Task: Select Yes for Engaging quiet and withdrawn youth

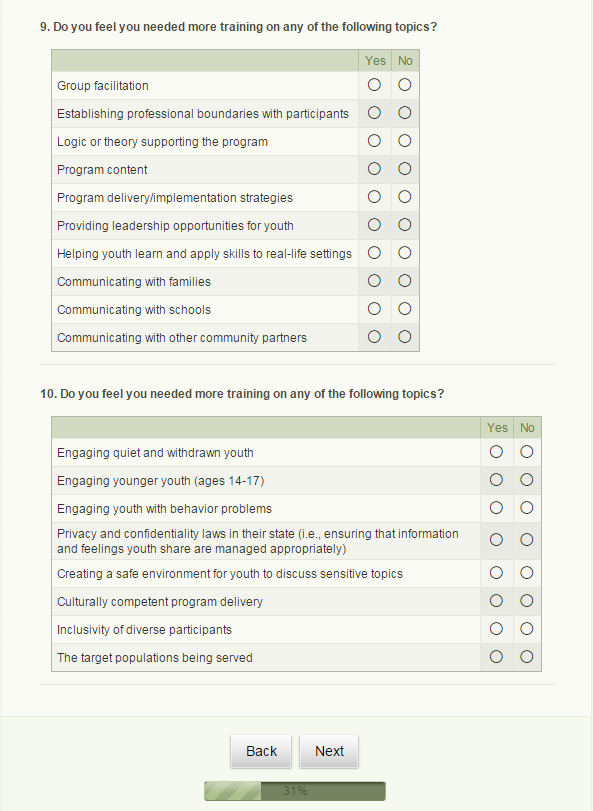Action: point(496,452)
